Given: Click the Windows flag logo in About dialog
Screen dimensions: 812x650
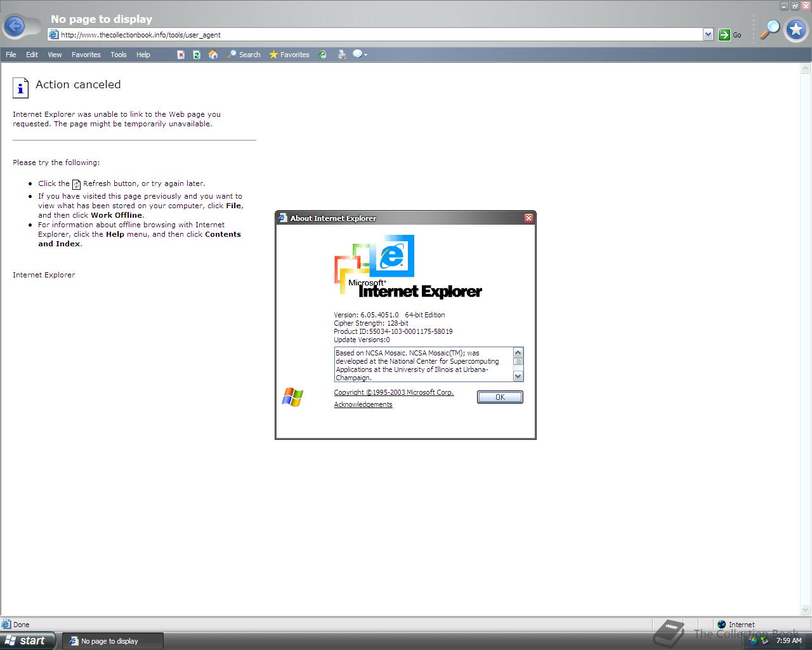Looking at the screenshot, I should tap(292, 397).
